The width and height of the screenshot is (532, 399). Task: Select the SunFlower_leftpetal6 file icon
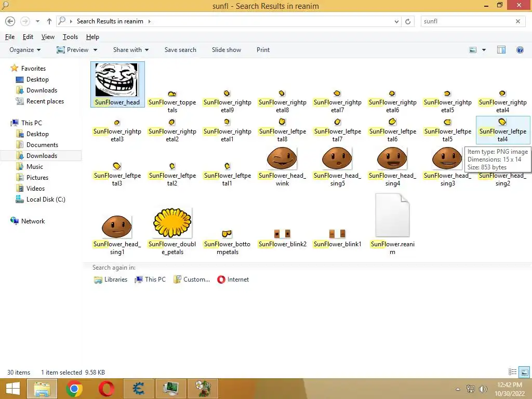[392, 122]
